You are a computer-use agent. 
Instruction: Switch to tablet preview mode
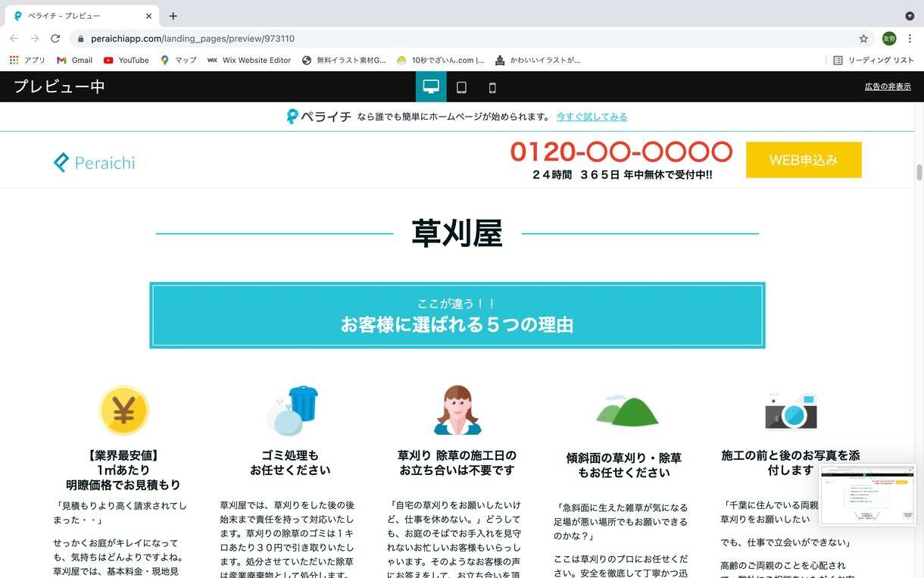[x=461, y=87]
